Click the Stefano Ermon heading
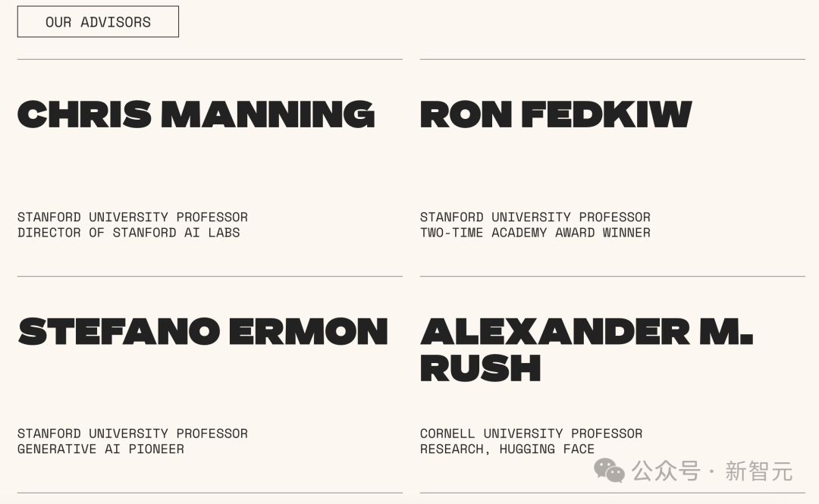 click(202, 331)
